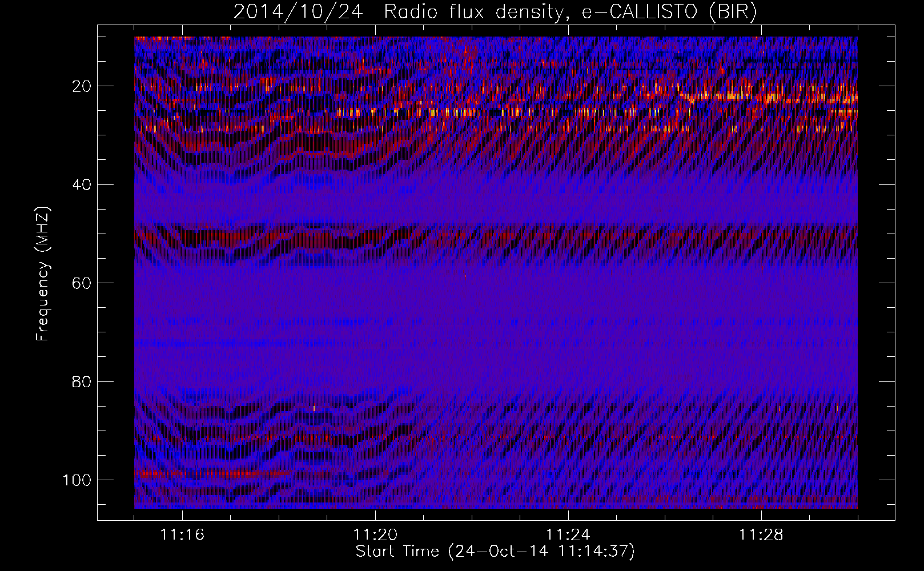Image resolution: width=924 pixels, height=571 pixels.
Task: Click the time tick label "11:20"
Action: [x=375, y=535]
